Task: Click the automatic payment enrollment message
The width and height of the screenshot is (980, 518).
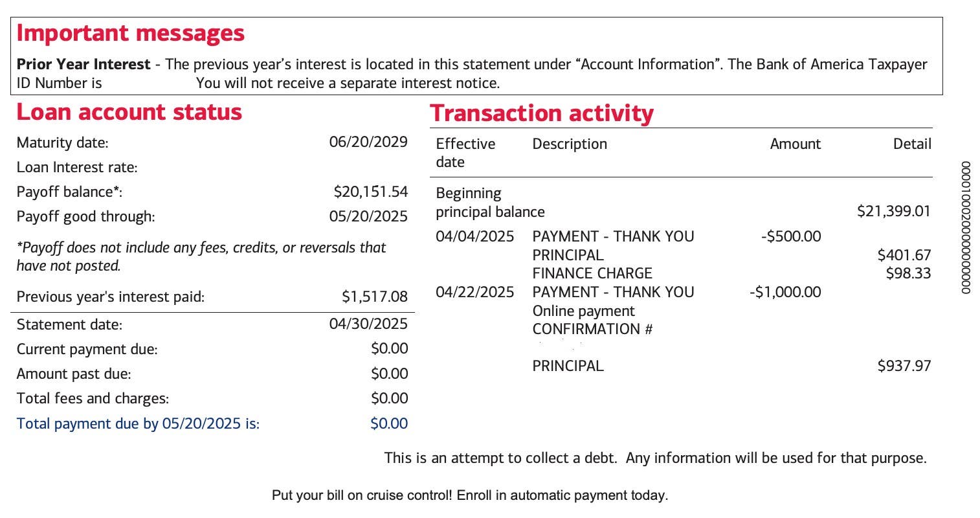Action: click(x=469, y=495)
